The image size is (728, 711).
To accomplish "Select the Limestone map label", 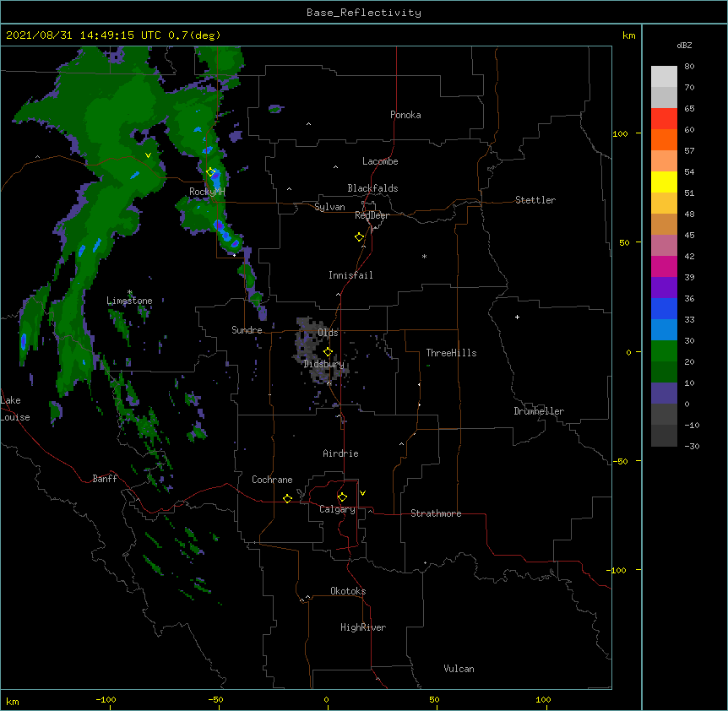I will [129, 301].
